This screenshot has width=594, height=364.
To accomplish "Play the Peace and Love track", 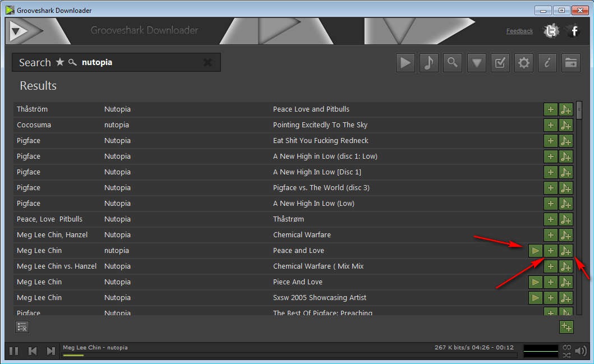I will (535, 251).
